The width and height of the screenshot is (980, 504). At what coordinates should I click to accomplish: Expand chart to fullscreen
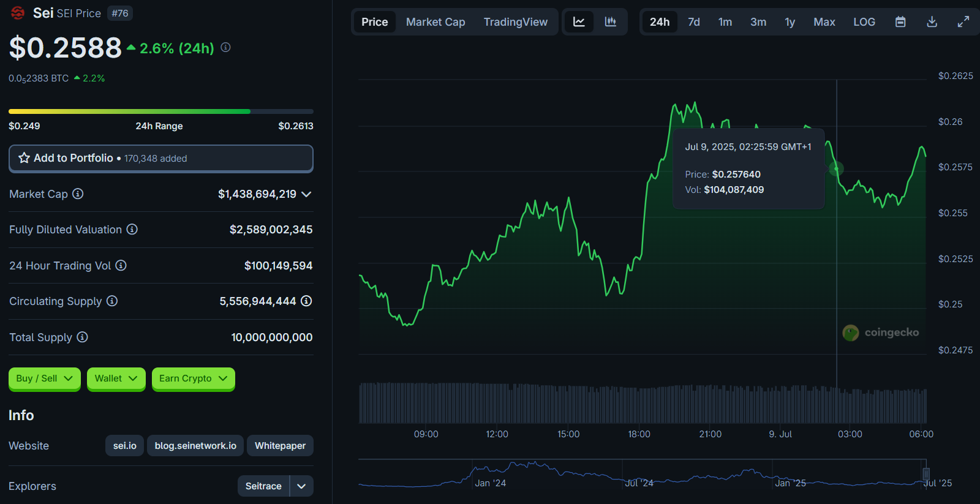tap(963, 22)
